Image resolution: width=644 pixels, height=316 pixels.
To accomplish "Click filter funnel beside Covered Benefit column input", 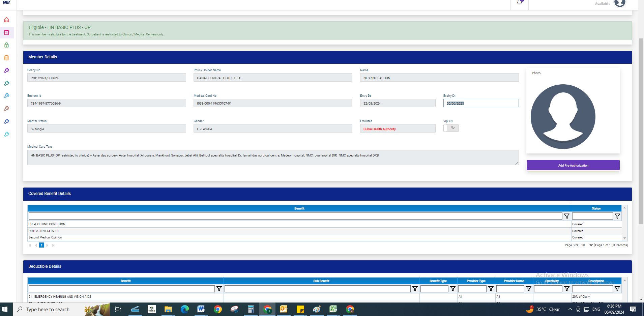I will (x=566, y=216).
